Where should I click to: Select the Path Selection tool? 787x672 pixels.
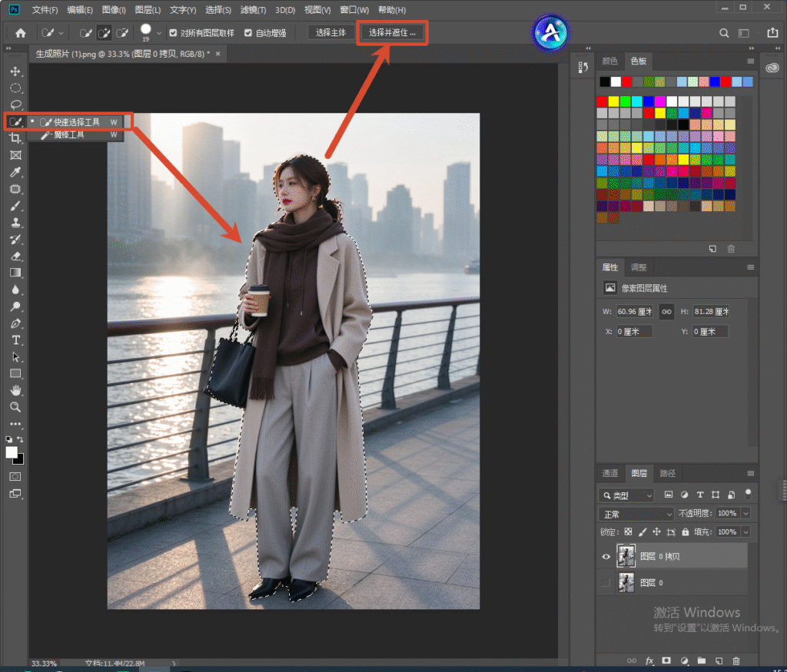(15, 357)
